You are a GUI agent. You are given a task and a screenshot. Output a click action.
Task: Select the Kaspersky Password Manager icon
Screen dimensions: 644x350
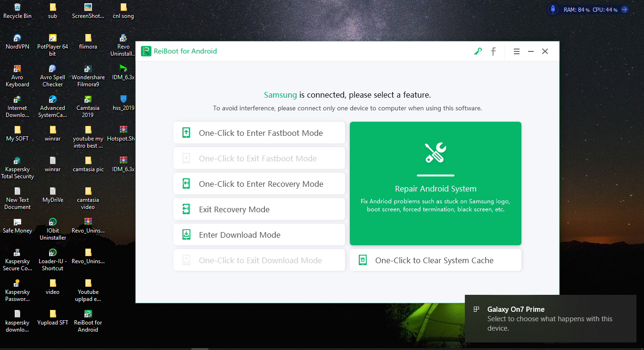(x=17, y=291)
